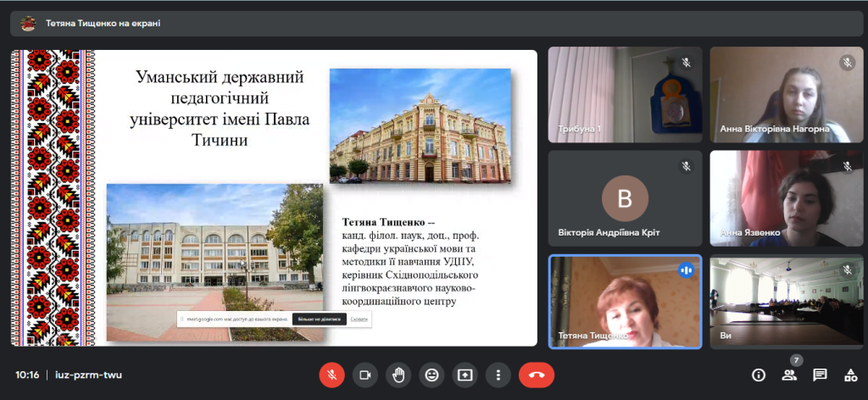The height and width of the screenshot is (400, 868).
Task: Select Тетяна Тищенко's video tile
Action: [x=625, y=302]
